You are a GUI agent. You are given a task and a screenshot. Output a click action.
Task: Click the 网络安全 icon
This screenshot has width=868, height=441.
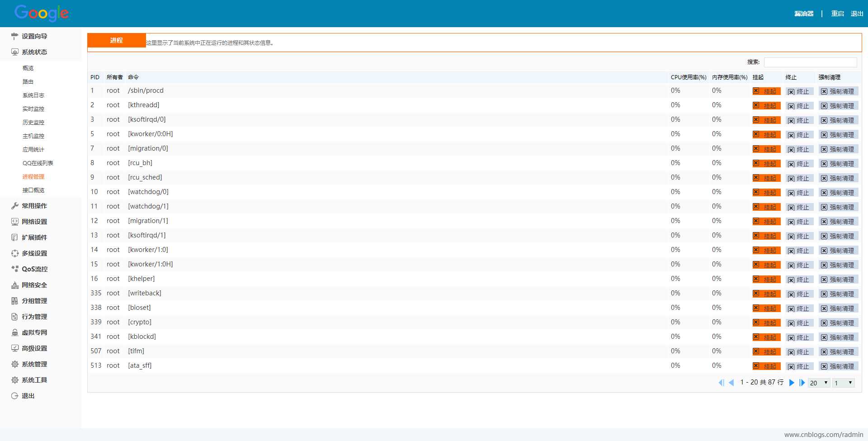[x=15, y=285]
